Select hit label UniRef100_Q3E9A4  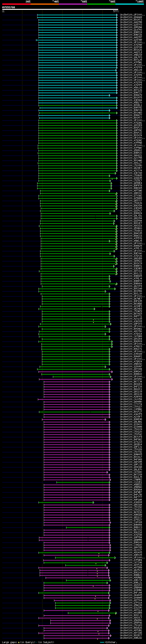coord(131,100)
